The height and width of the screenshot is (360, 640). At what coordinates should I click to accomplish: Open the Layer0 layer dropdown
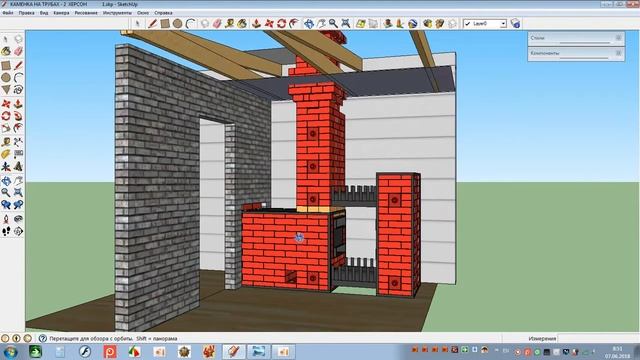pyautogui.click(x=503, y=24)
